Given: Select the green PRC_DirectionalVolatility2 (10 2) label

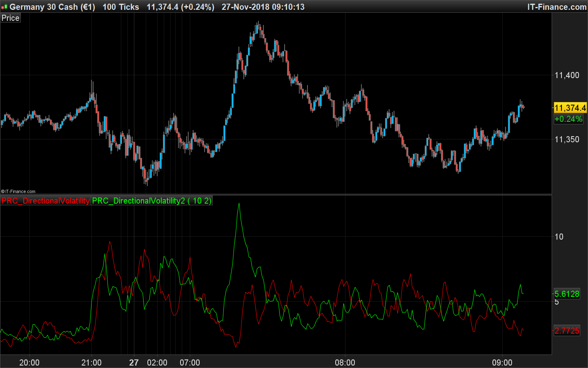Looking at the screenshot, I should pyautogui.click(x=151, y=201).
